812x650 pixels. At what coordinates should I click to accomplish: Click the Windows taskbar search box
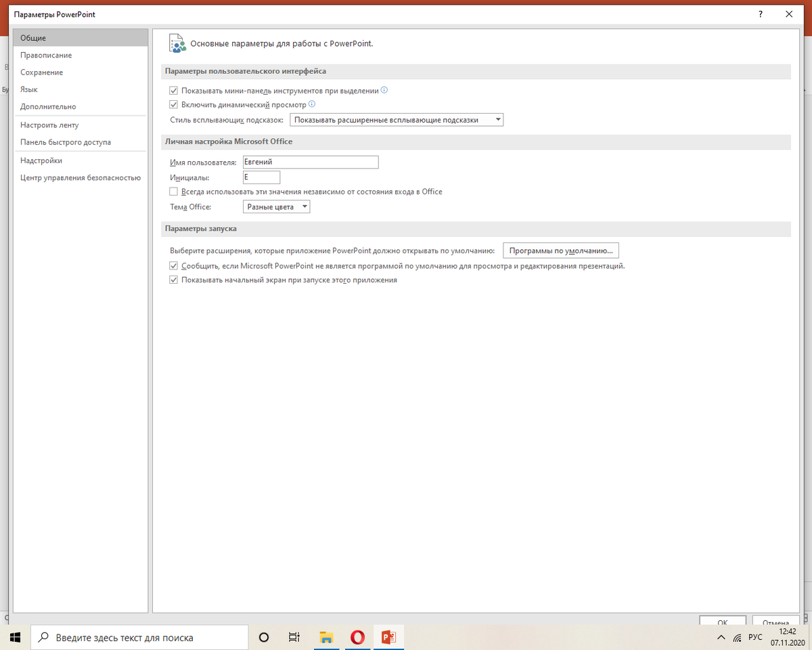140,637
